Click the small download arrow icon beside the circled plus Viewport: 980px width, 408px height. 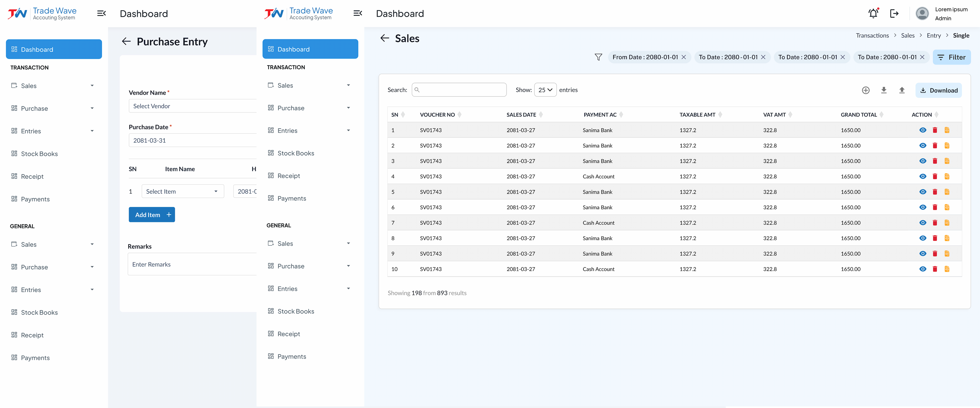(884, 90)
